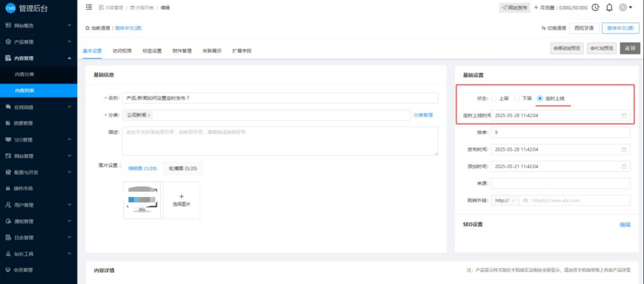Open 内容分类 in the sidebar

(x=39, y=74)
